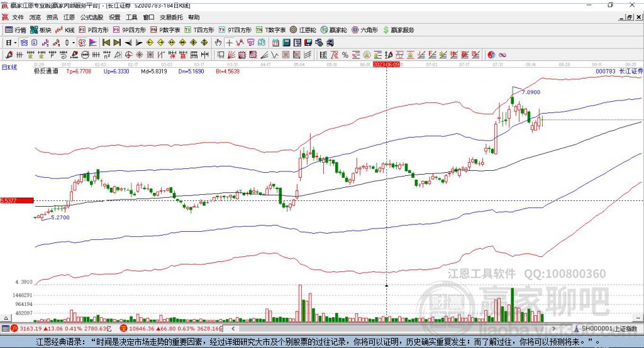The height and width of the screenshot is (348, 644).
Task: Open the 浏览 menu
Action: (x=35, y=17)
